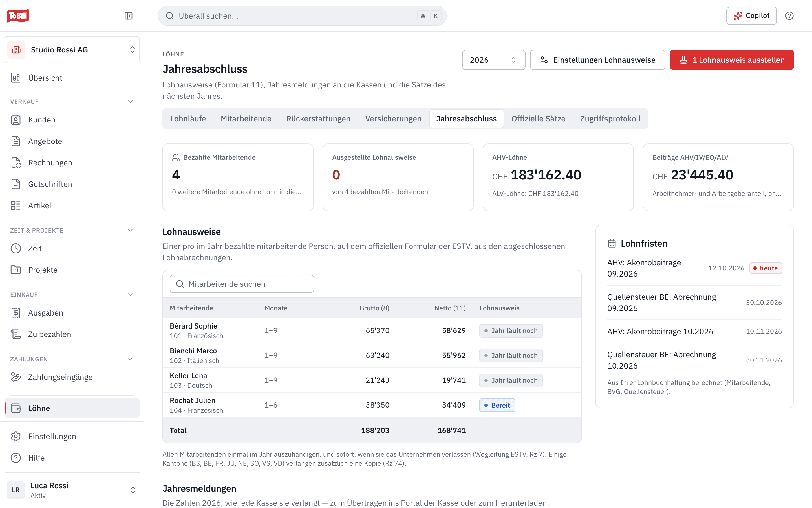Open Gutschriften page
Screen dimensions: 812x508
point(72,184)
